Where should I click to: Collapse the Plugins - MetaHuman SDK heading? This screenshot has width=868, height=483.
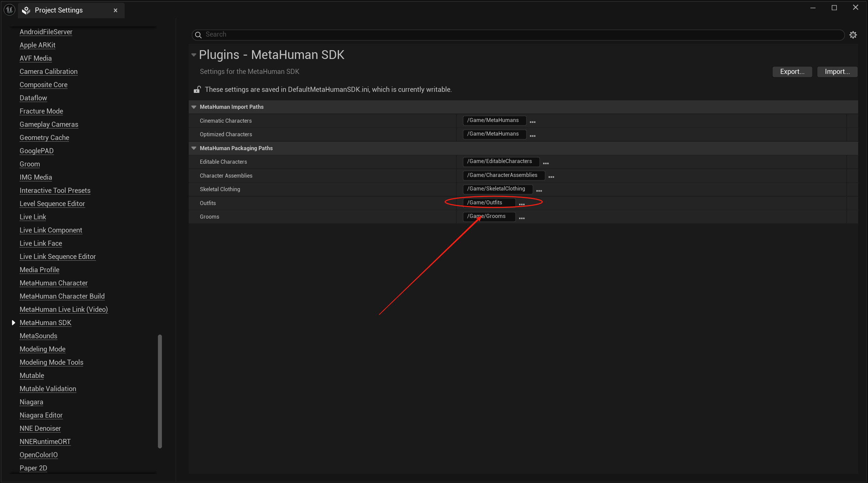[x=194, y=55]
